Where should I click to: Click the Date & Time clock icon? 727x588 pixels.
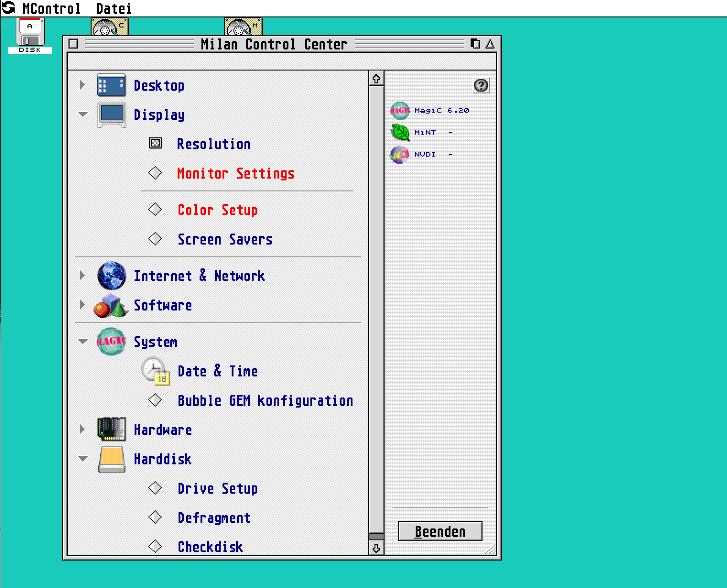(156, 371)
